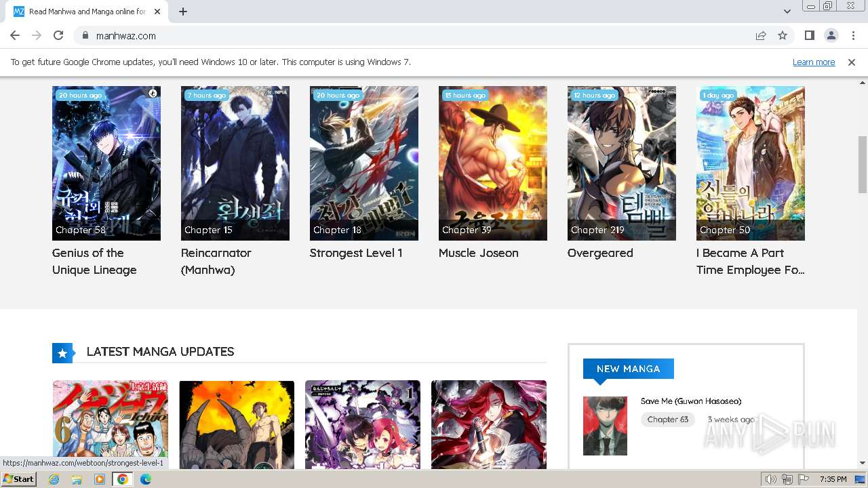Image resolution: width=868 pixels, height=488 pixels.
Task: Dismiss the Chrome update notification bar
Action: point(852,62)
